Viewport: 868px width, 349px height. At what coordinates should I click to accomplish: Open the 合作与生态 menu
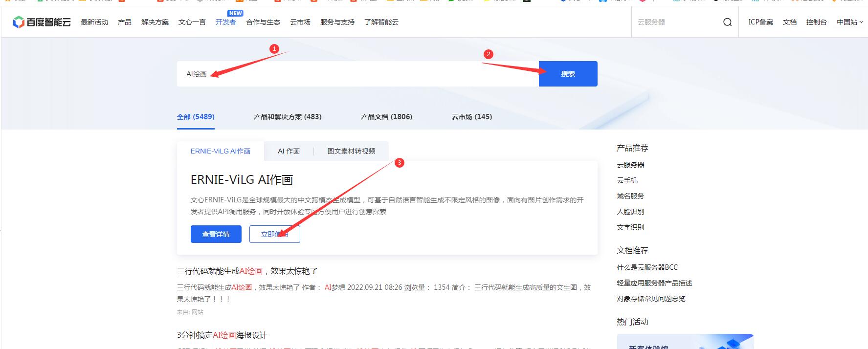263,22
